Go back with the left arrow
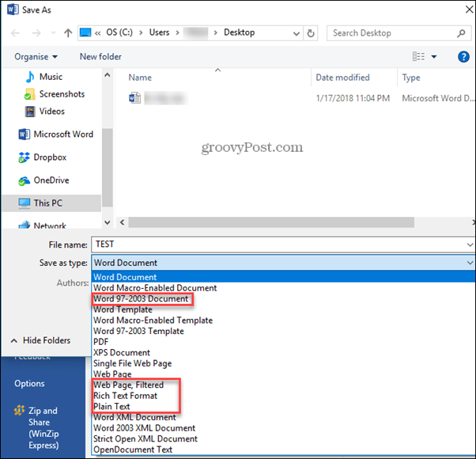 pos(15,32)
